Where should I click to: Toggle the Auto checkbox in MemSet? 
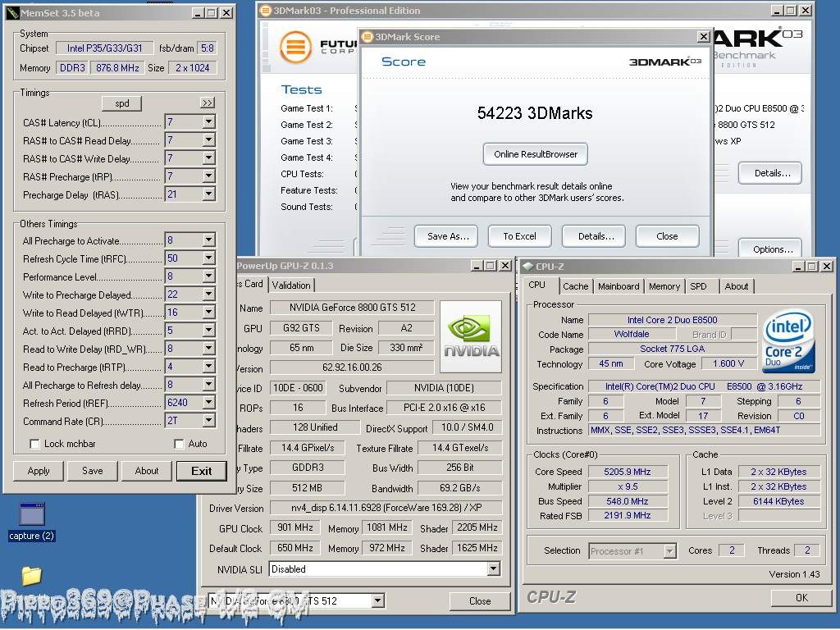pyautogui.click(x=179, y=444)
